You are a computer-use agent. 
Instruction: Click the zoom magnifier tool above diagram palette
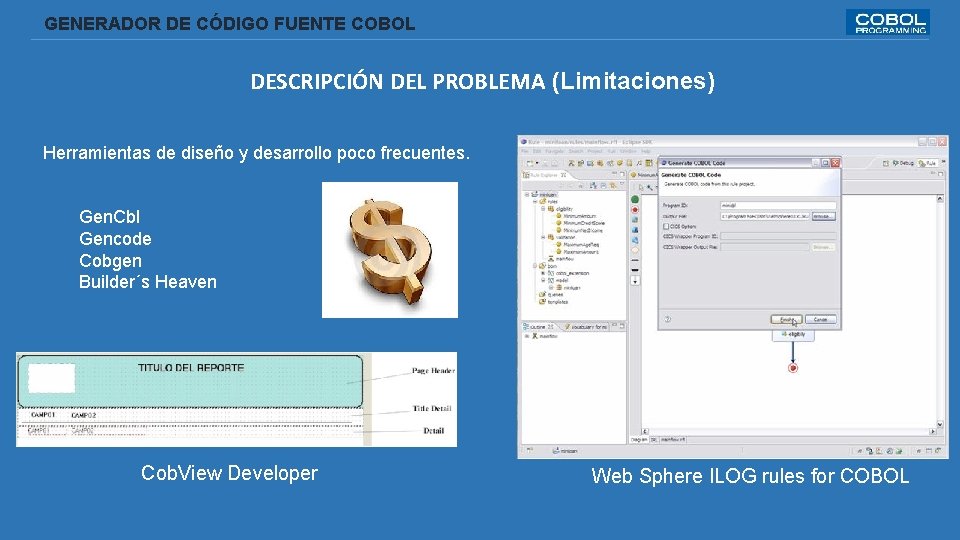(x=650, y=187)
